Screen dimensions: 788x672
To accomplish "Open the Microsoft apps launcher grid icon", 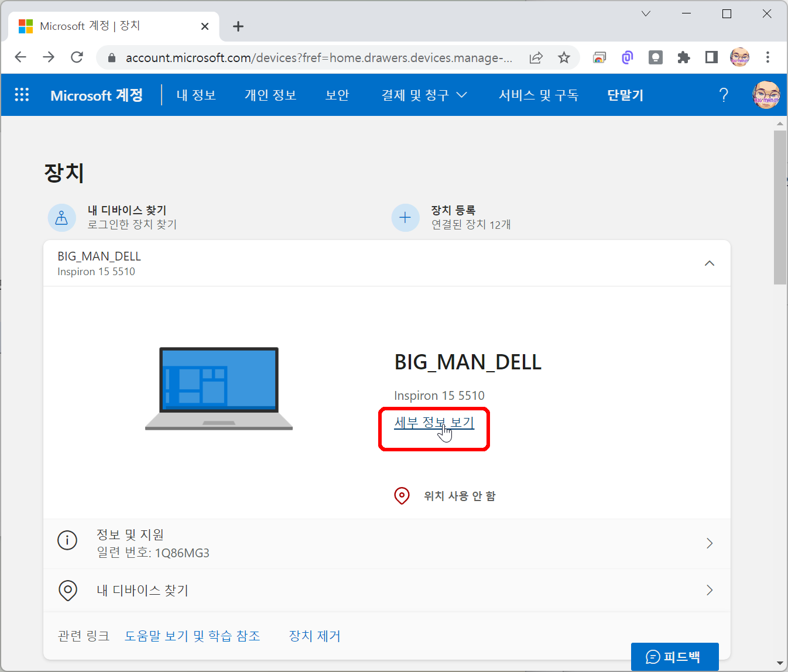I will pyautogui.click(x=22, y=95).
